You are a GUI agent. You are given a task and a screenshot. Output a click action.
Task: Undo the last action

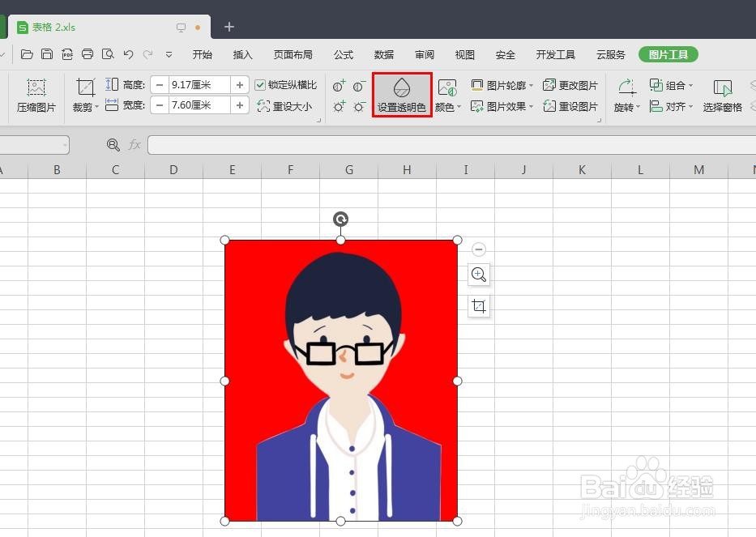point(128,54)
